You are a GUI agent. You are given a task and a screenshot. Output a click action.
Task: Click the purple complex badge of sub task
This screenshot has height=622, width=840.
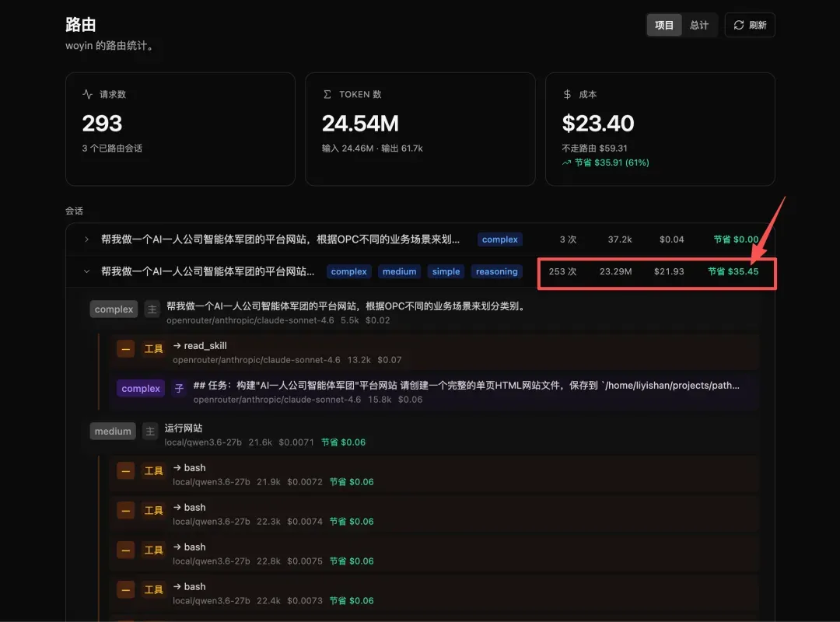(x=141, y=389)
